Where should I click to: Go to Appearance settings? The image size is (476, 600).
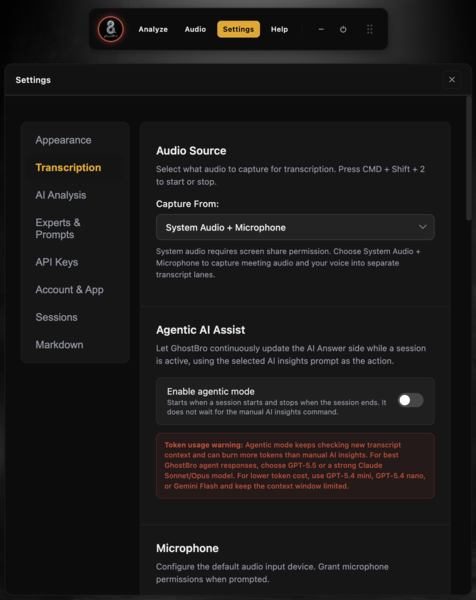pyautogui.click(x=64, y=140)
